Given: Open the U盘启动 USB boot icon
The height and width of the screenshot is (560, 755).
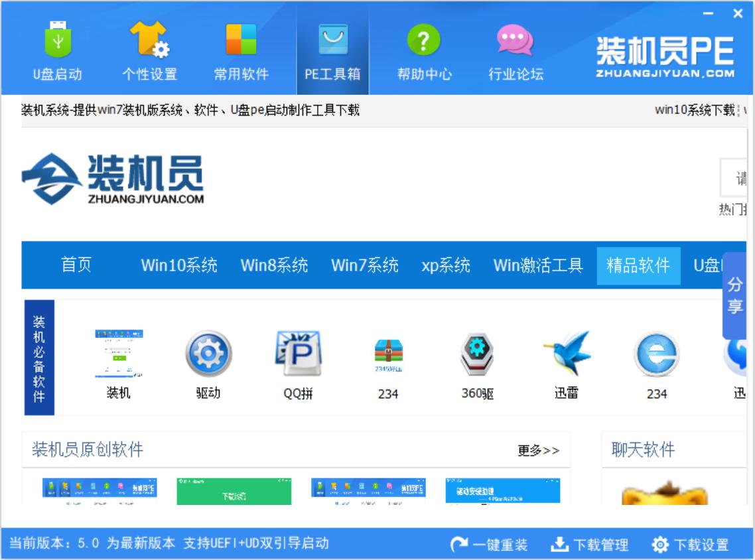Looking at the screenshot, I should 57,40.
